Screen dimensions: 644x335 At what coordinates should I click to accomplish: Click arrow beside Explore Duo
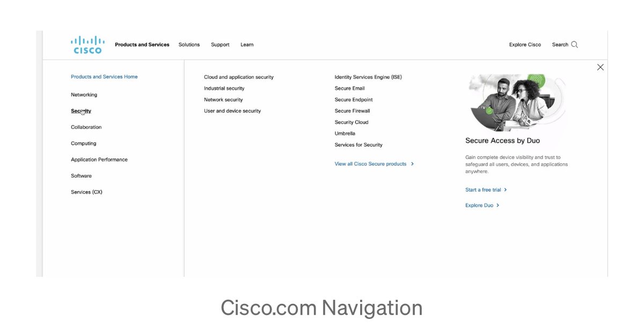pos(498,206)
